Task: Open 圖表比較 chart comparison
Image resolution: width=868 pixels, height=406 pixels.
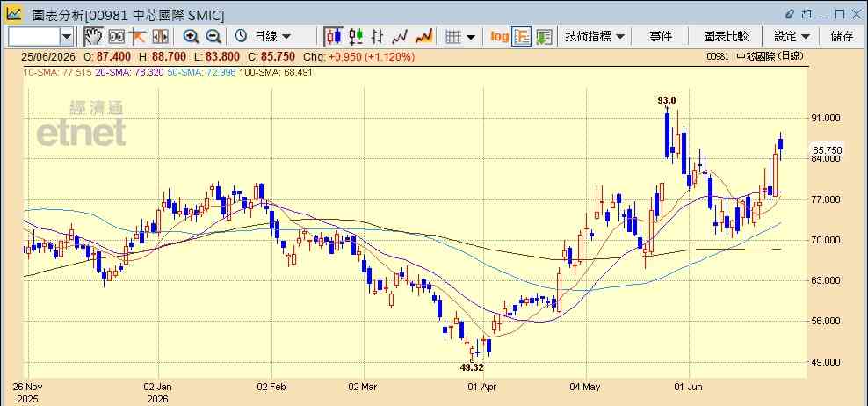Action: click(726, 37)
